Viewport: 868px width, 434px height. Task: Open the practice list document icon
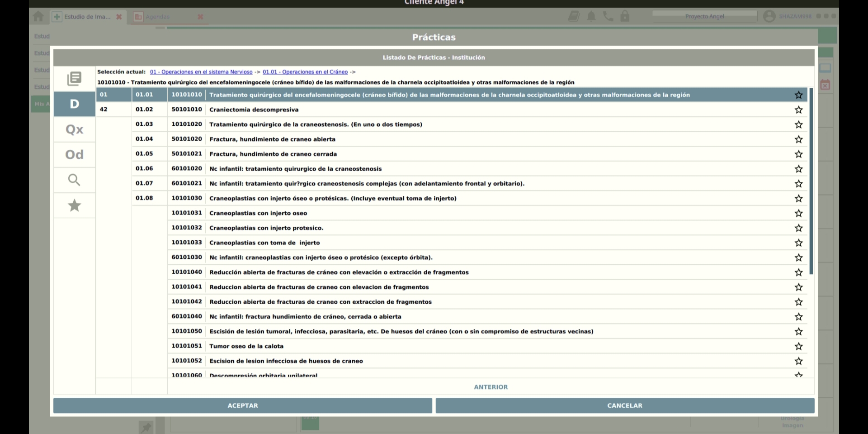(x=74, y=79)
